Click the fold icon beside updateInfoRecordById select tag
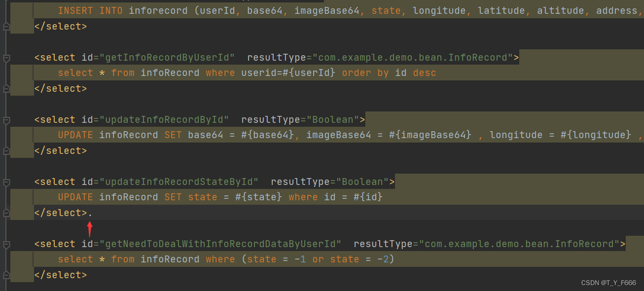The width and height of the screenshot is (644, 291). [6, 119]
